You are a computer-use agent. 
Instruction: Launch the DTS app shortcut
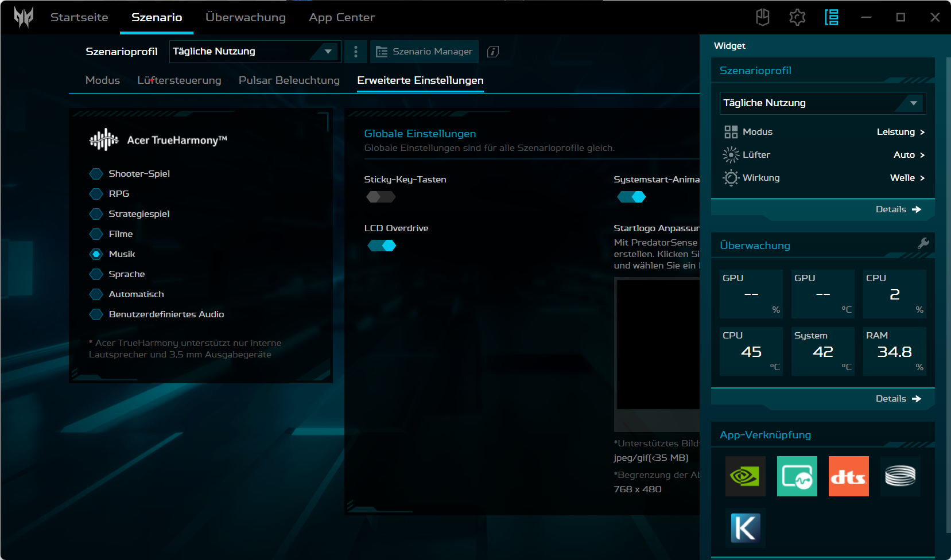(849, 476)
